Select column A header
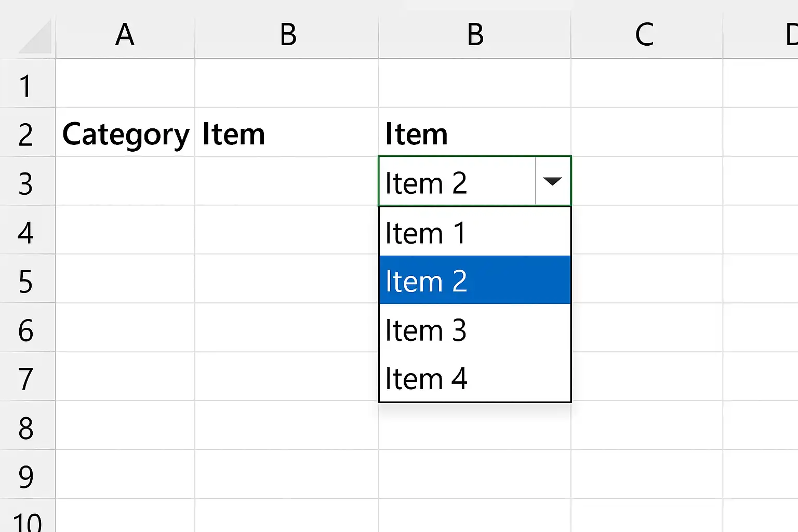 click(125, 35)
